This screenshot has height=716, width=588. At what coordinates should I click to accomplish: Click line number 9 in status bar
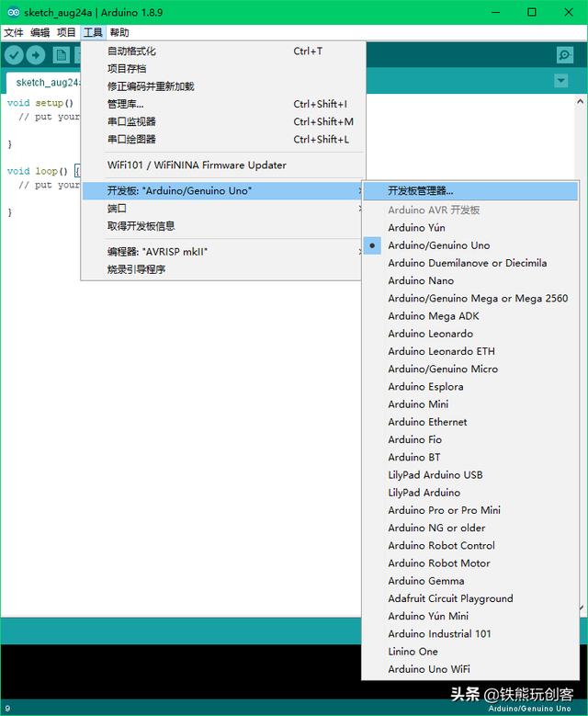click(x=7, y=709)
